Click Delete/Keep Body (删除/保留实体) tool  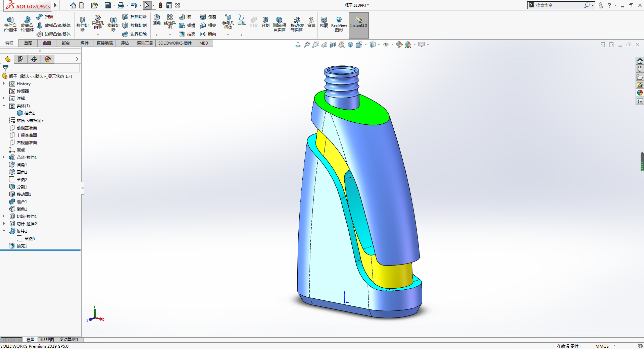[x=279, y=24]
